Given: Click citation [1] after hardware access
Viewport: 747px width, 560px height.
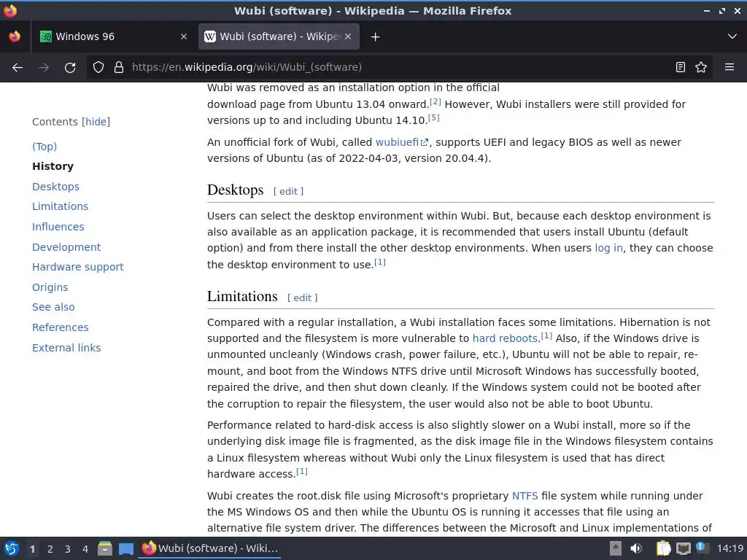Looking at the screenshot, I should (x=301, y=472).
